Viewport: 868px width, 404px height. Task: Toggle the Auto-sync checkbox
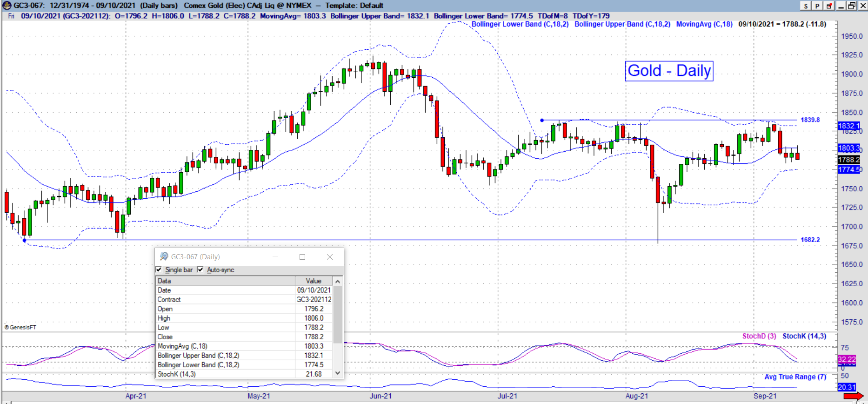click(200, 269)
